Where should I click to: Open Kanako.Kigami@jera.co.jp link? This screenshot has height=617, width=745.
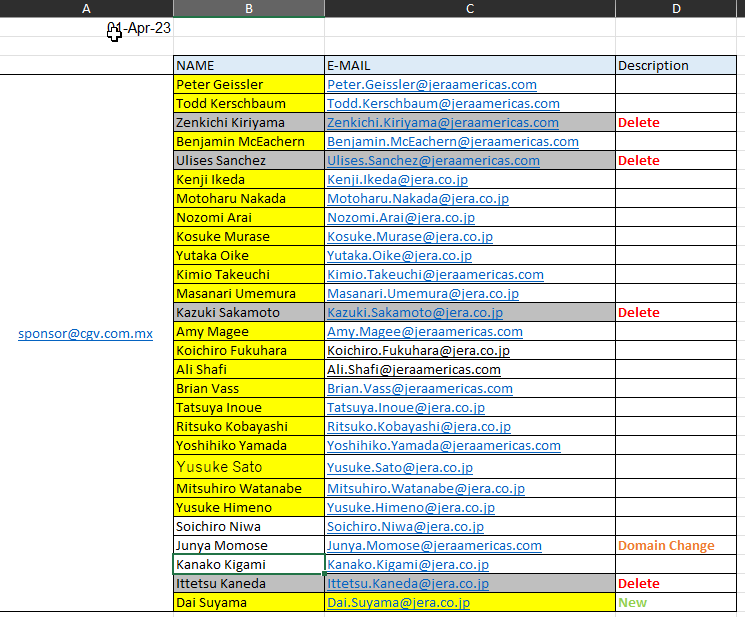tap(408, 564)
